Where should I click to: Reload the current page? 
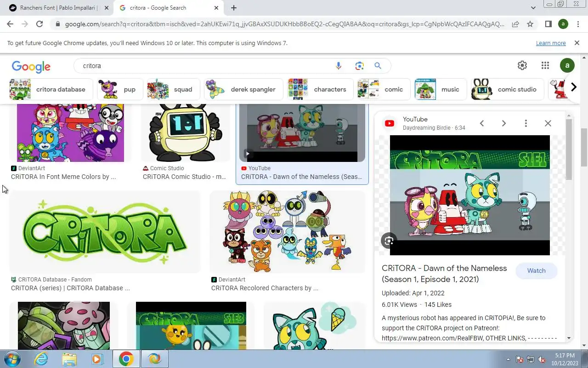pos(40,24)
